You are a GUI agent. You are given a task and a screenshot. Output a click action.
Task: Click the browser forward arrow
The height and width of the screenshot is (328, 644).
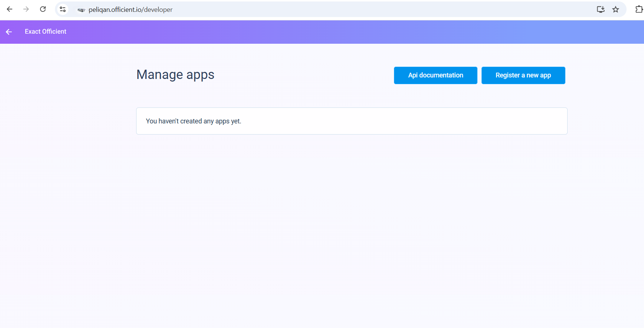(26, 9)
